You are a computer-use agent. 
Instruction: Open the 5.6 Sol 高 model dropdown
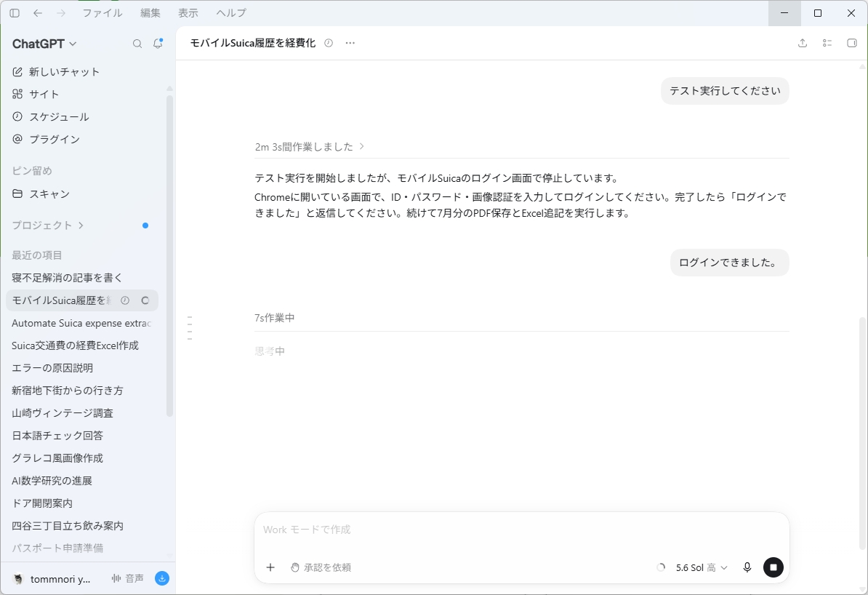pos(702,567)
